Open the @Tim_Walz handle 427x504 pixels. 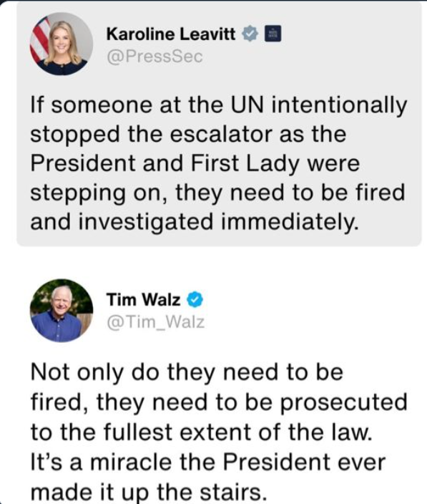(155, 322)
